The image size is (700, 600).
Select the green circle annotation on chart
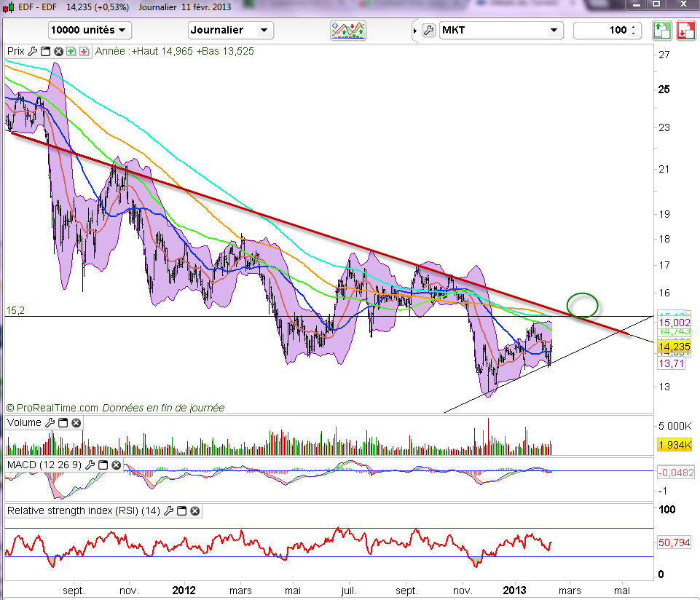(583, 304)
